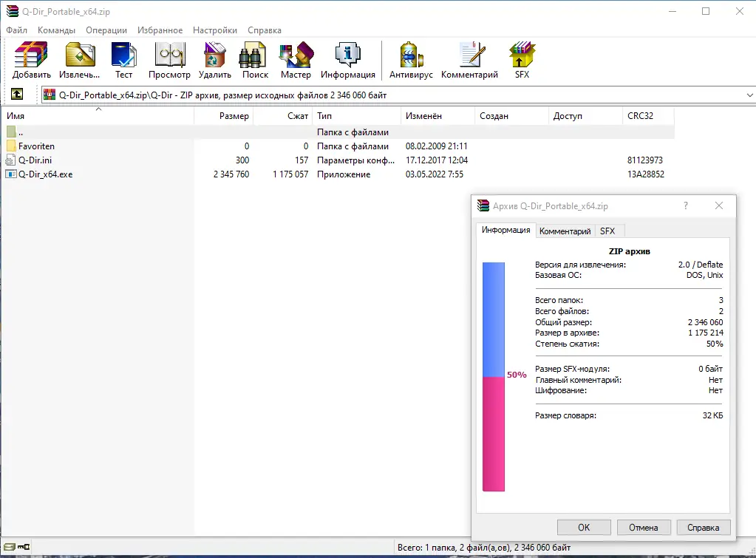Click the WinRAR icon in title bar

click(12, 11)
